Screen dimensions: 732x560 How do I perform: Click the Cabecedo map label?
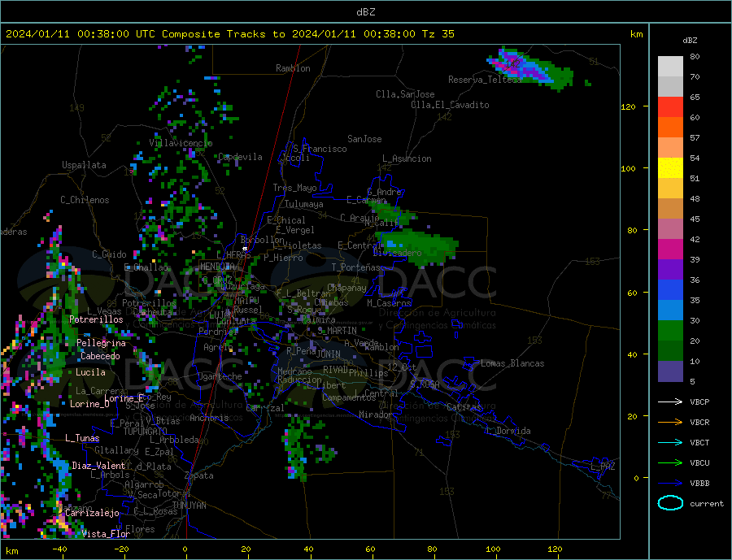(100, 357)
